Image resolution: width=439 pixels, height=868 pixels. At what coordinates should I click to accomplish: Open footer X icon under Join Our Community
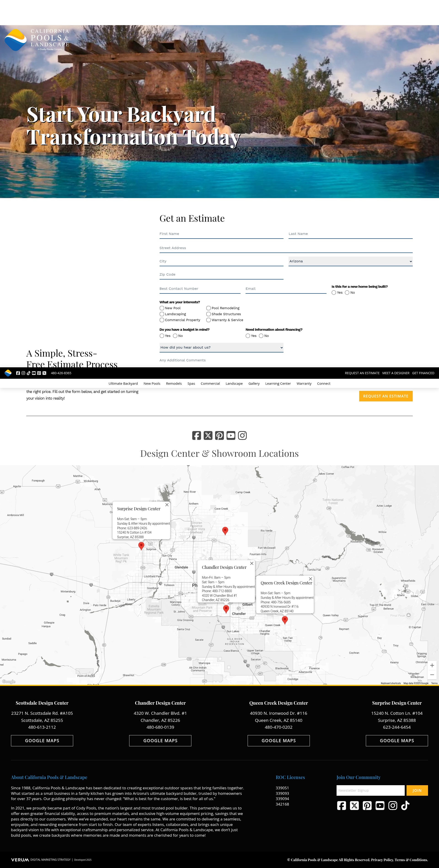point(354,805)
